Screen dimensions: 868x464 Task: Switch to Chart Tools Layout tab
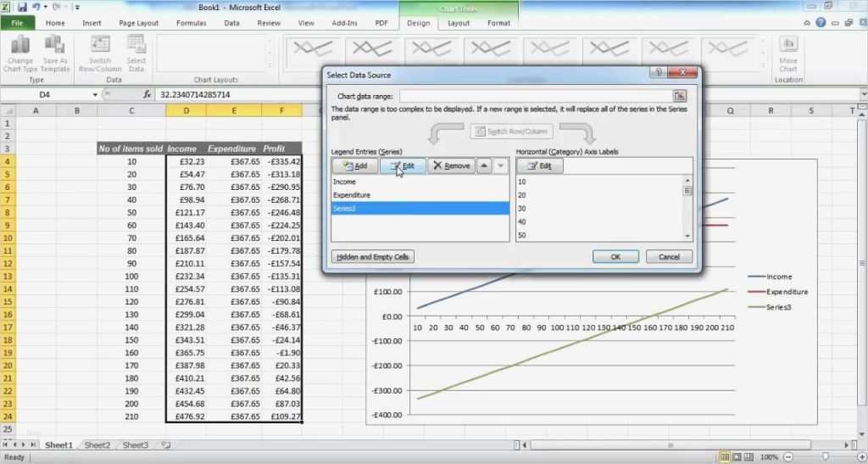(459, 23)
